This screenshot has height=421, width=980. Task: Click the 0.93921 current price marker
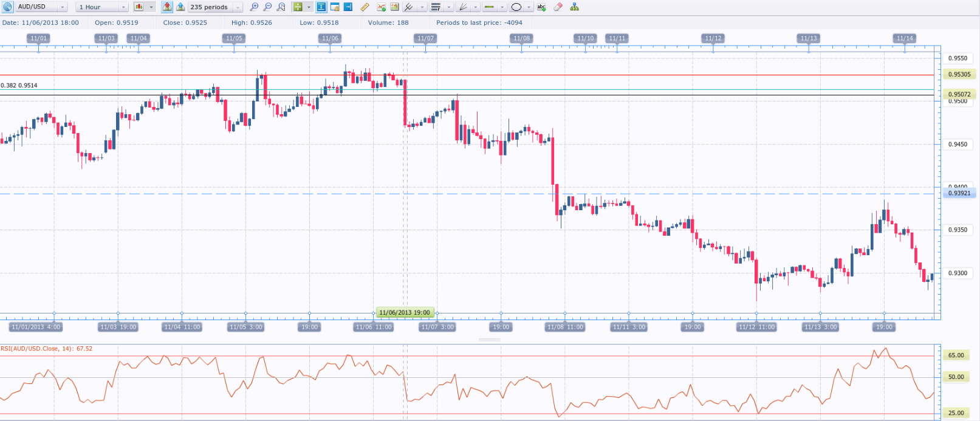959,193
